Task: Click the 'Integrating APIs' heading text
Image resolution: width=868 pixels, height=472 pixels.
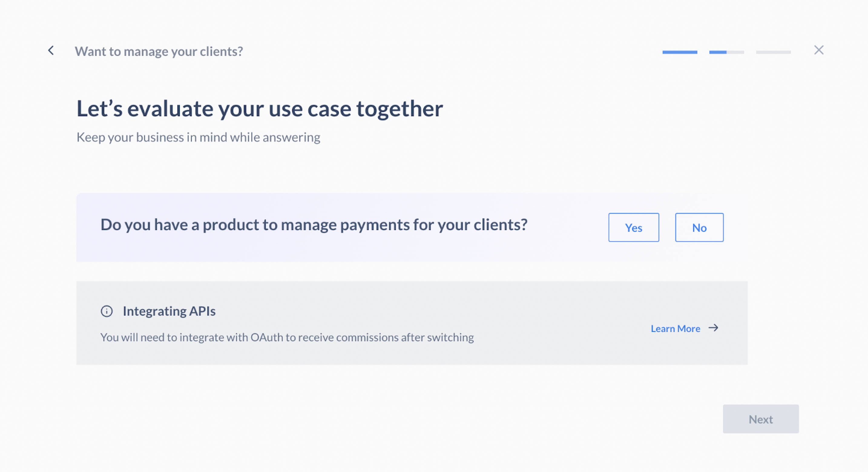Action: pos(169,311)
